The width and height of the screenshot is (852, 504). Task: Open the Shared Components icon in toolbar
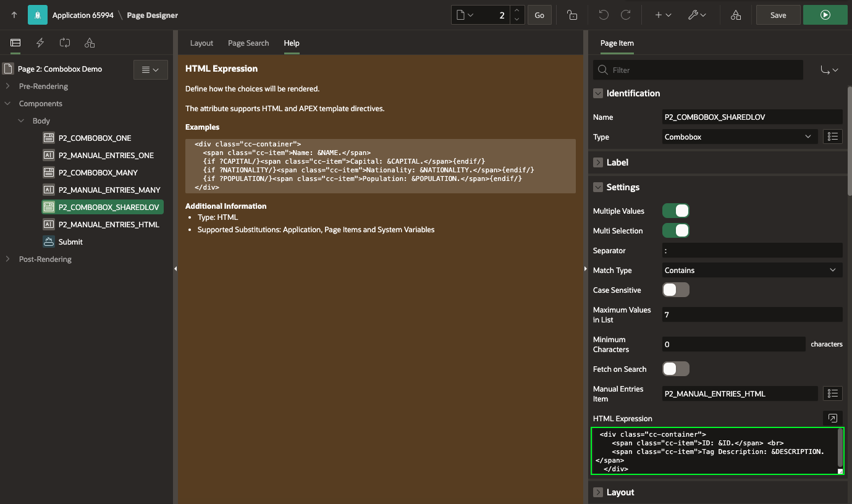click(x=735, y=15)
